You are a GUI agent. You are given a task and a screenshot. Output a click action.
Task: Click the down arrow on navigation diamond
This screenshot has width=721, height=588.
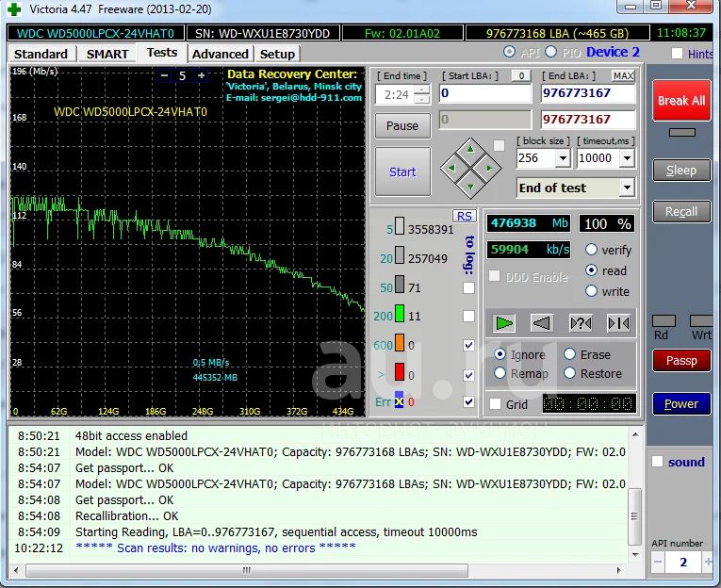pyautogui.click(x=470, y=187)
